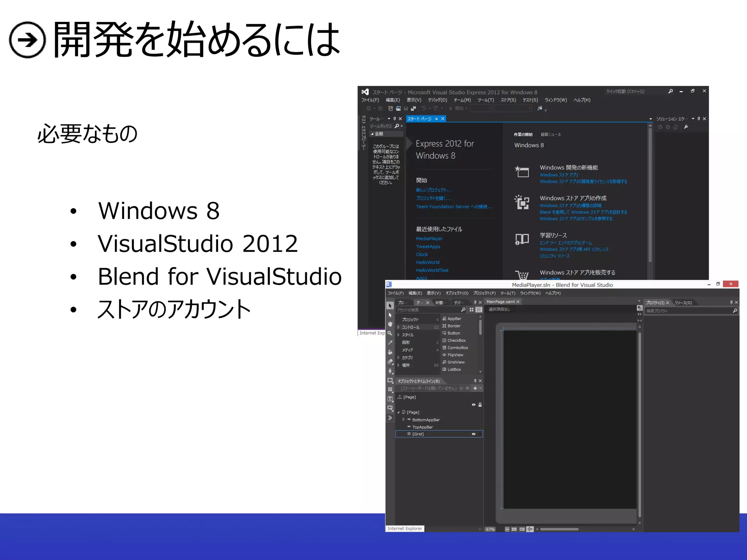
Task: Click Team Foundation Server への接続... link
Action: click(454, 207)
